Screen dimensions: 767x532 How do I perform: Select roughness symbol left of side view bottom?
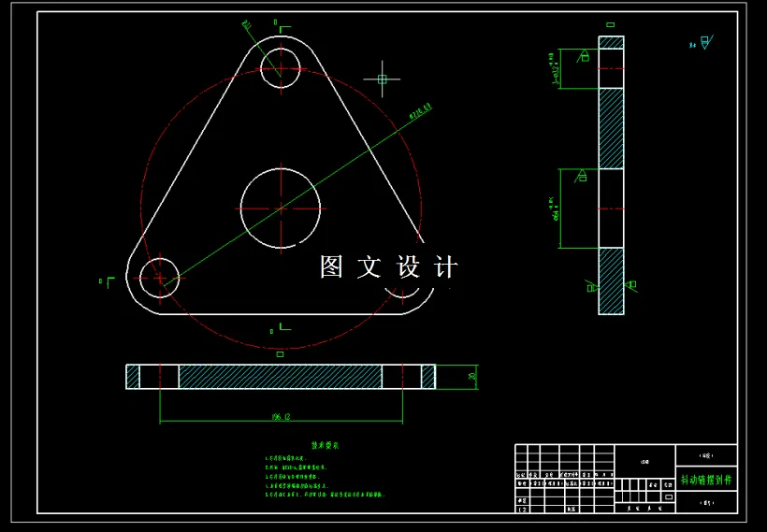click(592, 286)
